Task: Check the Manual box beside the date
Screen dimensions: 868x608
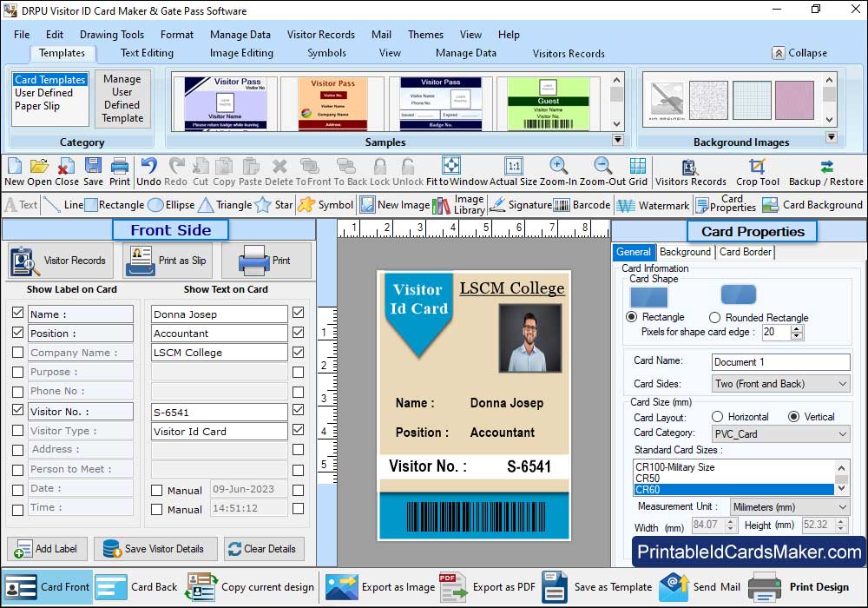Action: click(156, 490)
